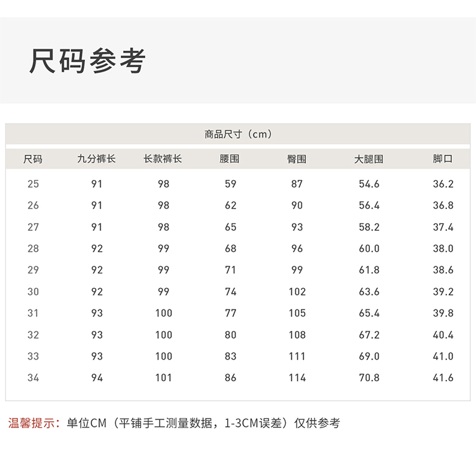This screenshot has width=476, height=463.
Task: Click the 尺码参考 heading
Action: (88, 61)
